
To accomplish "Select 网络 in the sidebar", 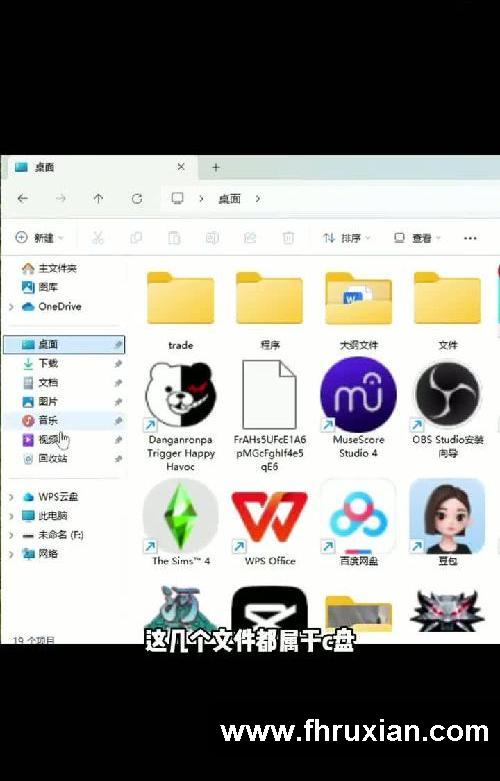I will point(40,554).
